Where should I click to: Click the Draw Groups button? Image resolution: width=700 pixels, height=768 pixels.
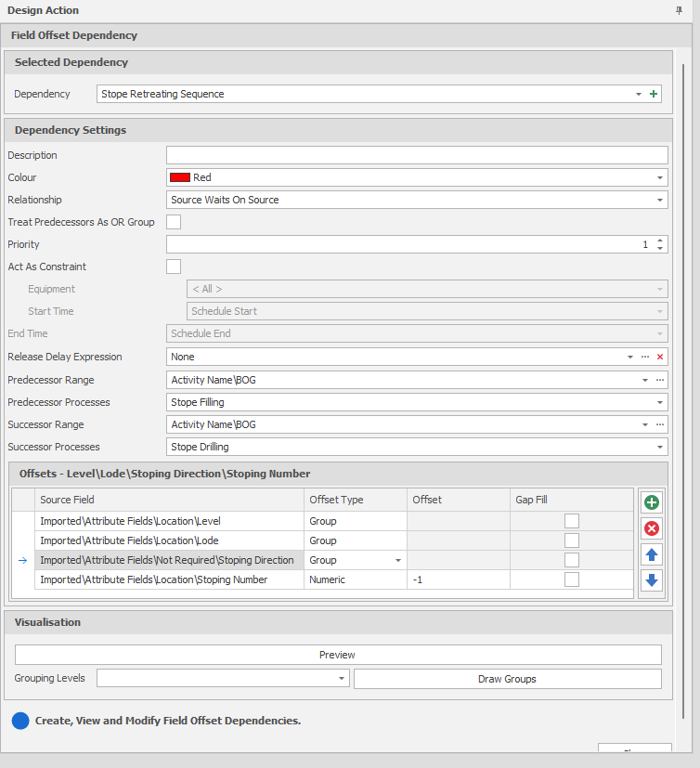click(507, 679)
